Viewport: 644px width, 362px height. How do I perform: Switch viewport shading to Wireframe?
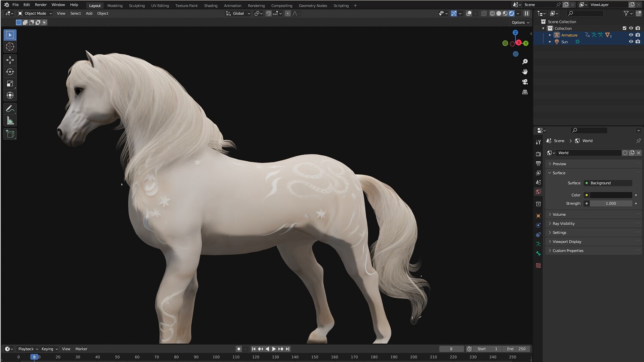pyautogui.click(x=492, y=13)
